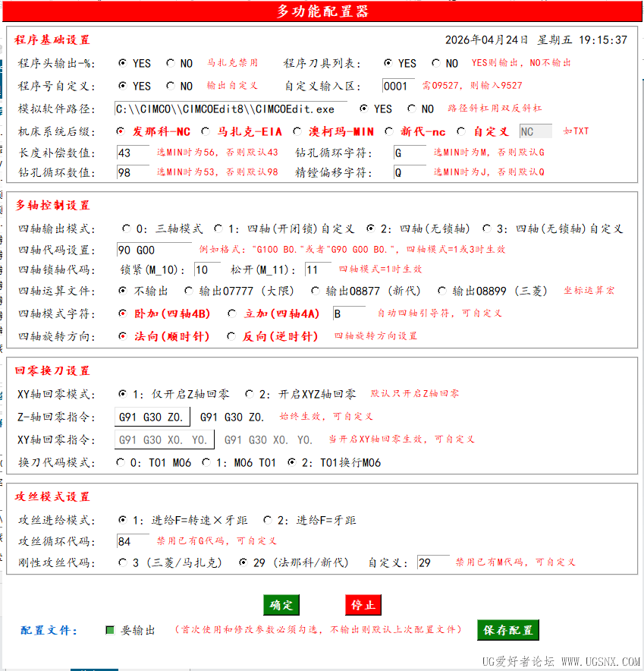Click the 攻丝循环代码 field showing 84
The height and width of the screenshot is (671, 644).
[x=133, y=541]
